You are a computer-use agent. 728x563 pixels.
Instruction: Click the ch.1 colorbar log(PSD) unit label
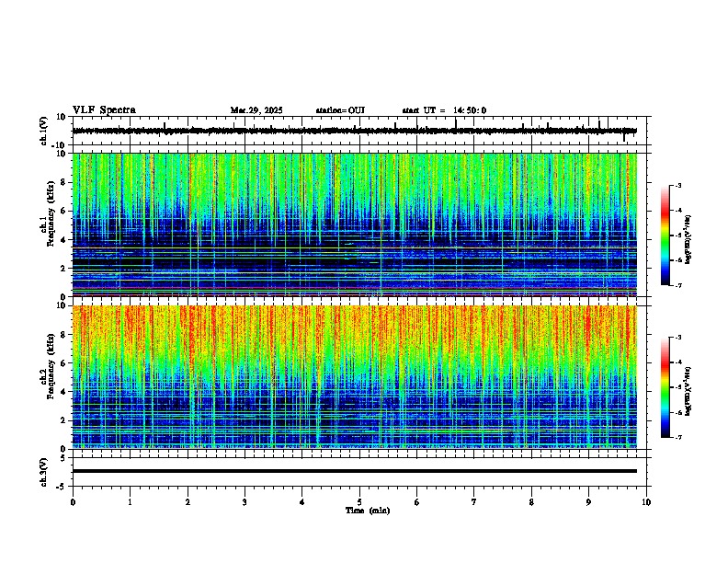tap(688, 240)
